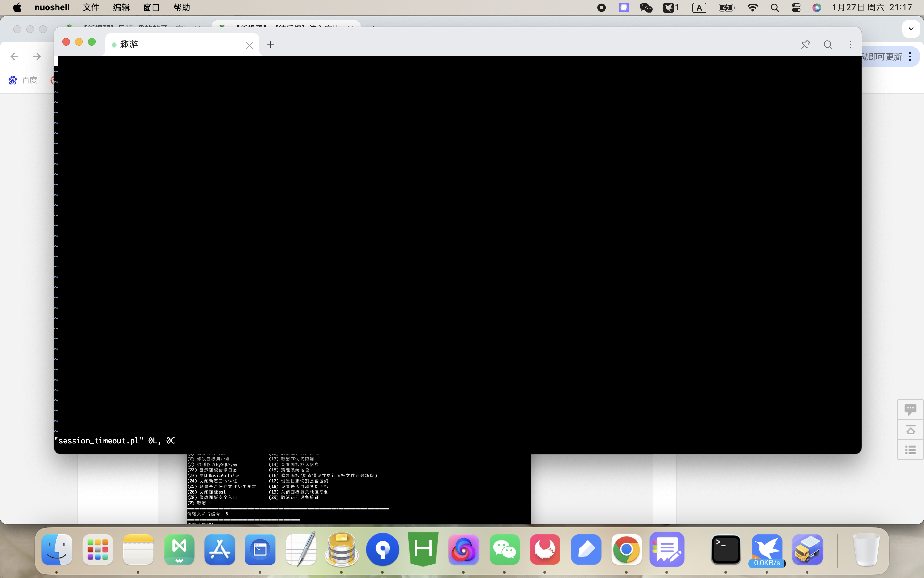The width and height of the screenshot is (924, 578).
Task: Open Finder from the Dock
Action: (x=56, y=549)
